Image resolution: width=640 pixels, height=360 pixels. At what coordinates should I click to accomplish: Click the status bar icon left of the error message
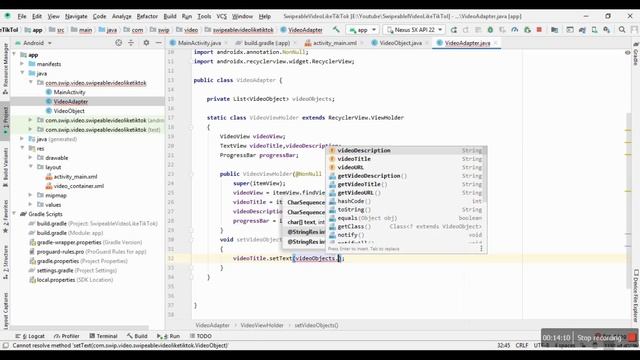point(5,345)
